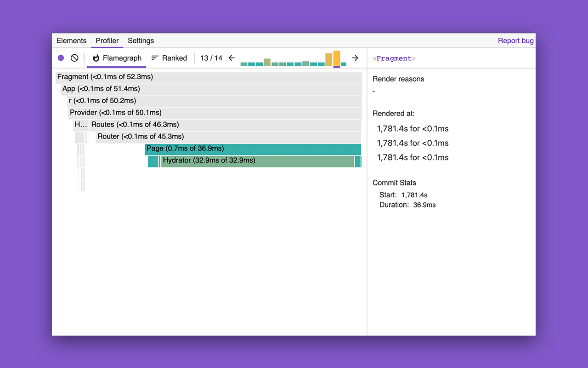
Task: Open the Settings tab
Action: 141,40
